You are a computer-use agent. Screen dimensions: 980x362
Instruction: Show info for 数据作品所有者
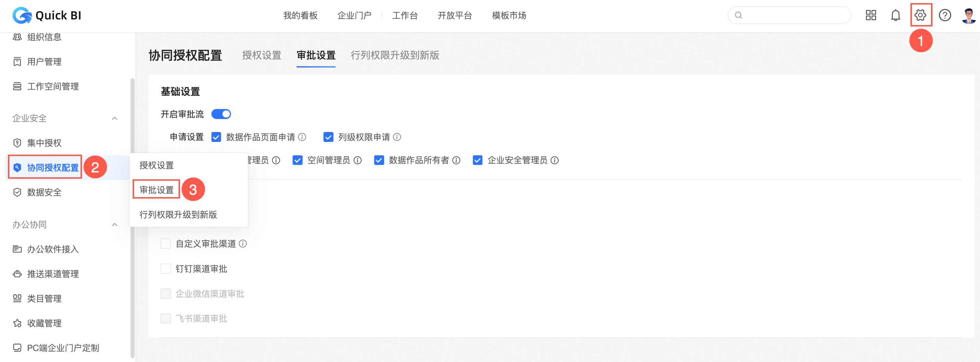click(456, 160)
